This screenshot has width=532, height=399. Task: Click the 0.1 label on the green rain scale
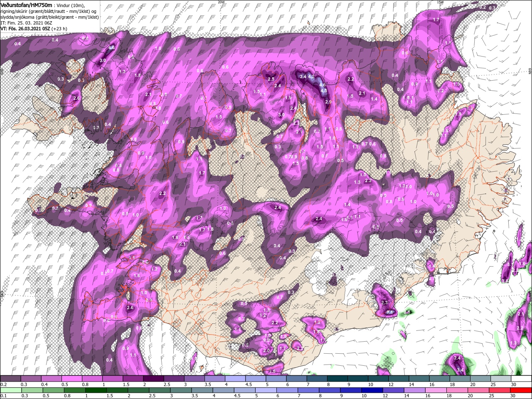[x=3, y=396]
